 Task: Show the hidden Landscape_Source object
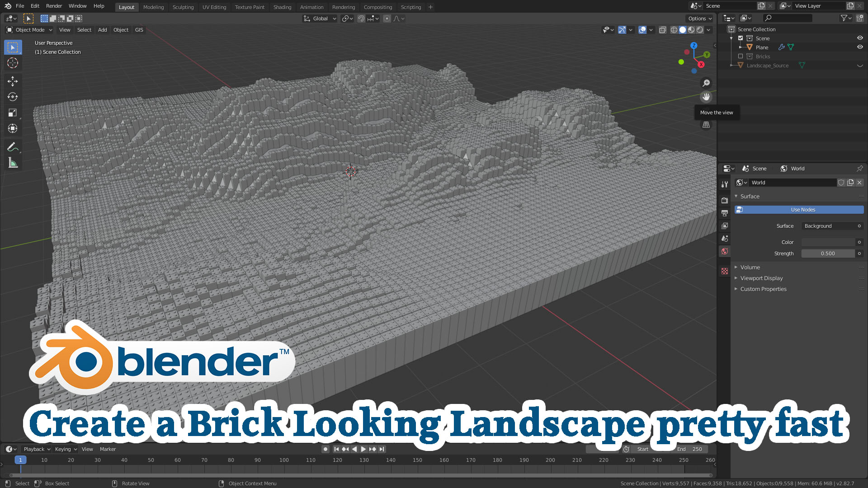point(860,66)
